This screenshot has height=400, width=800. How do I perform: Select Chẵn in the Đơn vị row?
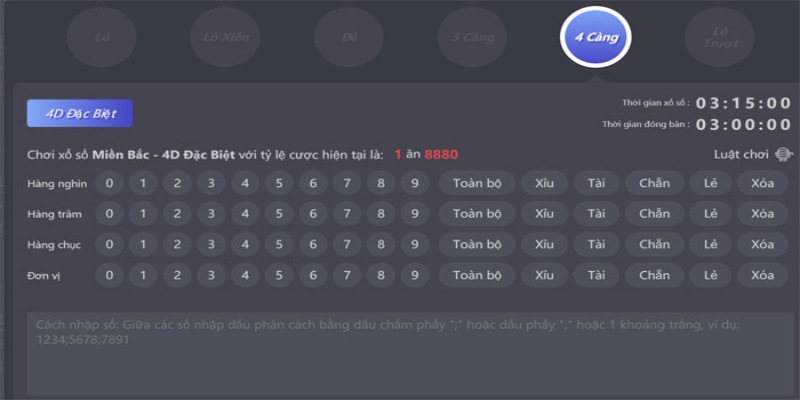[x=655, y=275]
